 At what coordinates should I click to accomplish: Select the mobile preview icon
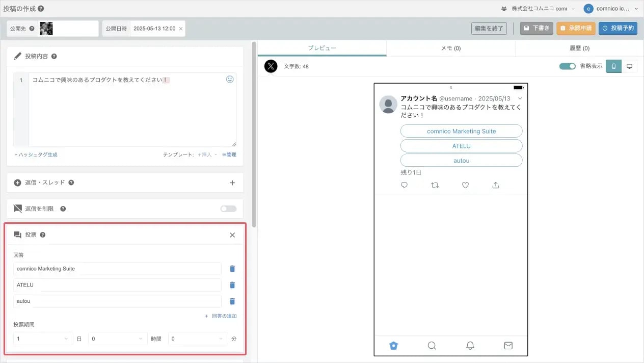(x=613, y=66)
